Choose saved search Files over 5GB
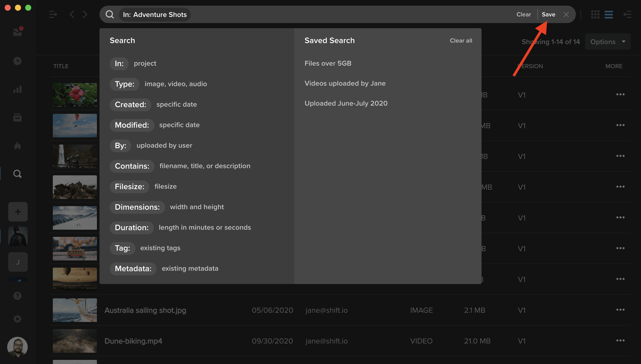Screen dimensions: 641x364 [328, 63]
